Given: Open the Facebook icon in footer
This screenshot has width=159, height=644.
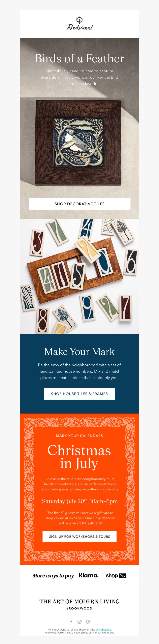Looking at the screenshot, I should 71,621.
